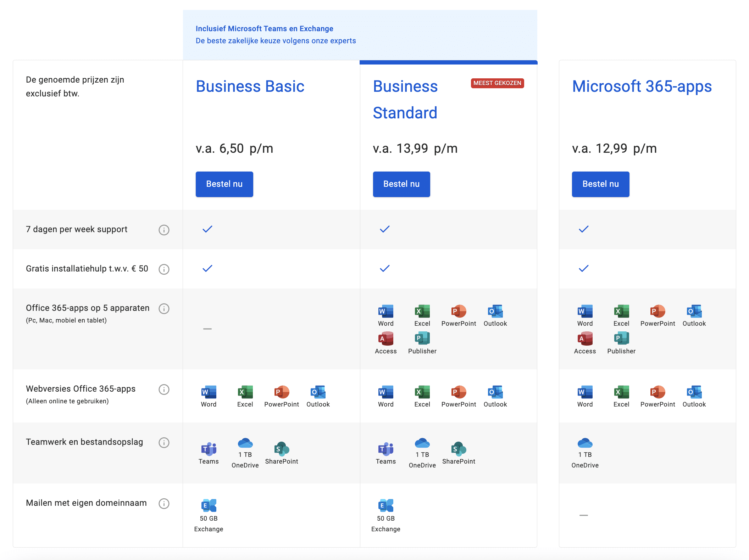Click Excel web icon in Business Basic column
Screen dimensions: 749x560
point(245,392)
